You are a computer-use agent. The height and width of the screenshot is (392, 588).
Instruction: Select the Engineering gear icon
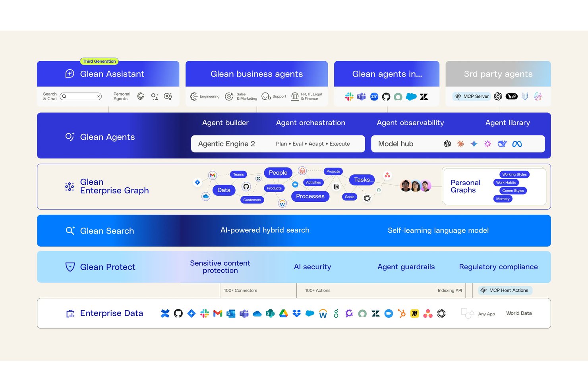point(194,97)
